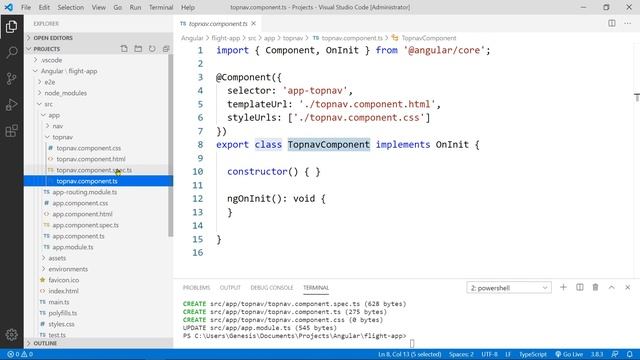Open topnav.component.css in explorer
The height and width of the screenshot is (360, 640).
point(89,148)
